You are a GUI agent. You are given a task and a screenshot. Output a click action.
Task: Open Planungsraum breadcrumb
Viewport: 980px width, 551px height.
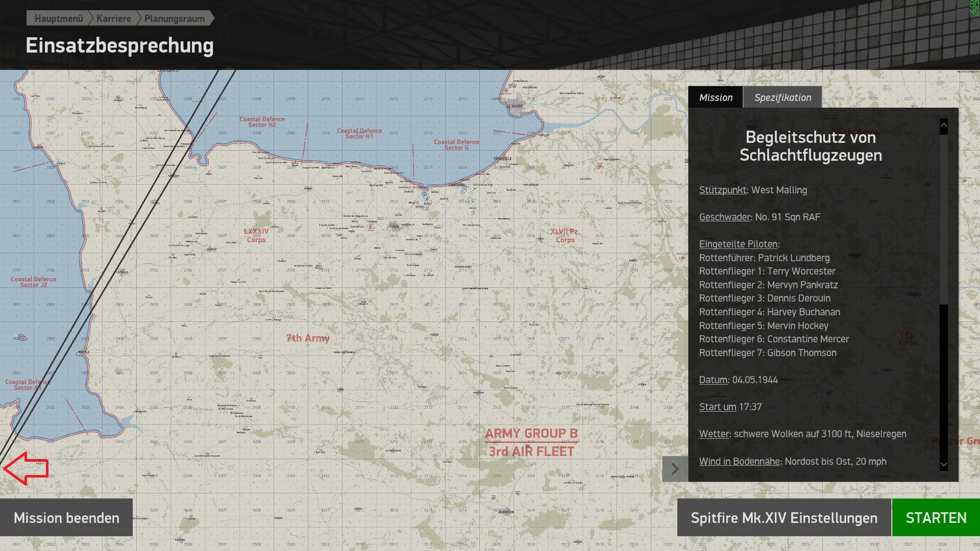(x=175, y=18)
